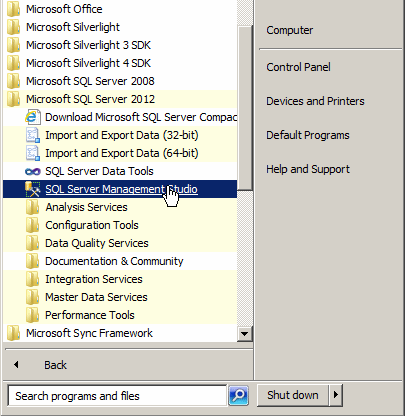407x416 pixels.
Task: Click the Import and Export Data (32-bit) icon
Action: click(33, 135)
